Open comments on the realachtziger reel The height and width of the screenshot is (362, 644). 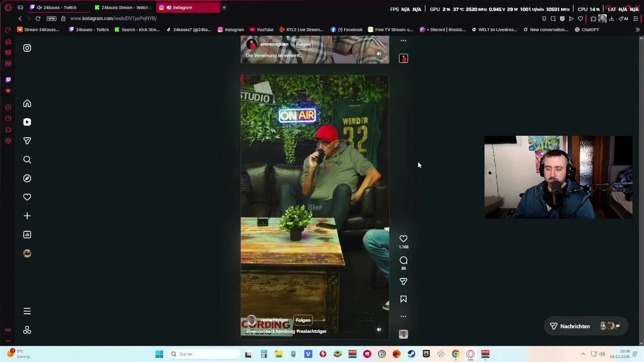coord(404,260)
